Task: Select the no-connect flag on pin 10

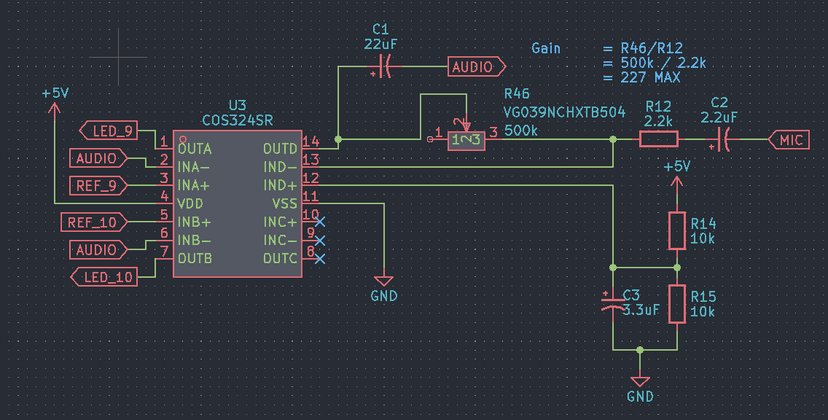Action: coord(319,222)
